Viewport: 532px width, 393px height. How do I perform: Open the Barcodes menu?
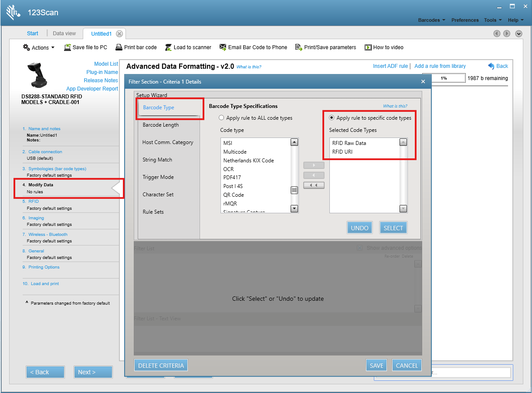point(431,20)
